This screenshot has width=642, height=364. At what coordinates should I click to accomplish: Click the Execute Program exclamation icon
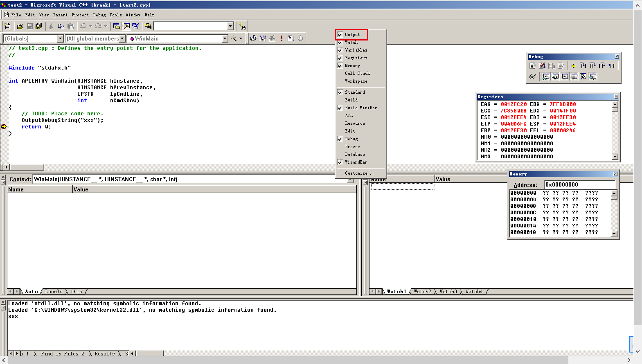(x=282, y=38)
